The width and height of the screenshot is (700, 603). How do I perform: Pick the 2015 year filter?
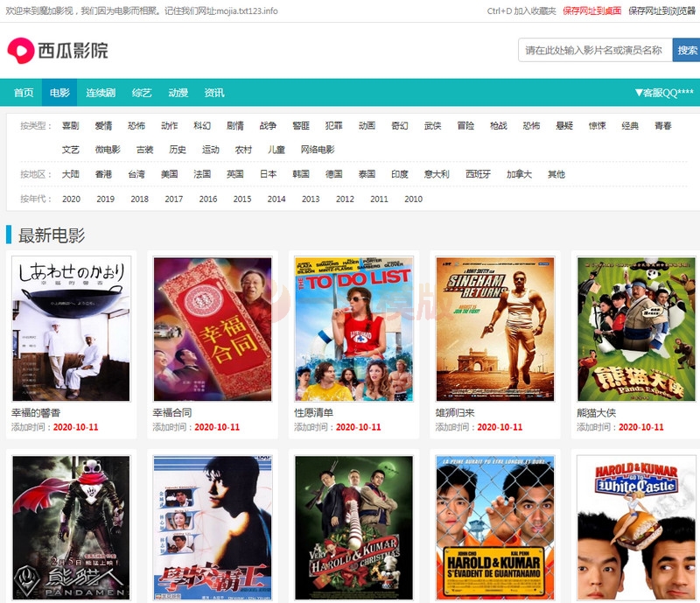click(242, 199)
